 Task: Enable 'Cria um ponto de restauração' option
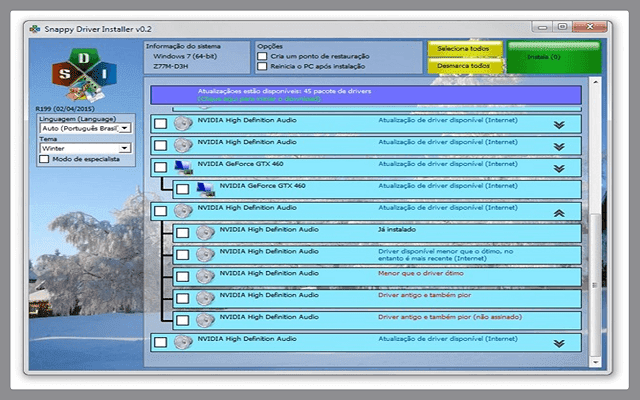pyautogui.click(x=262, y=56)
